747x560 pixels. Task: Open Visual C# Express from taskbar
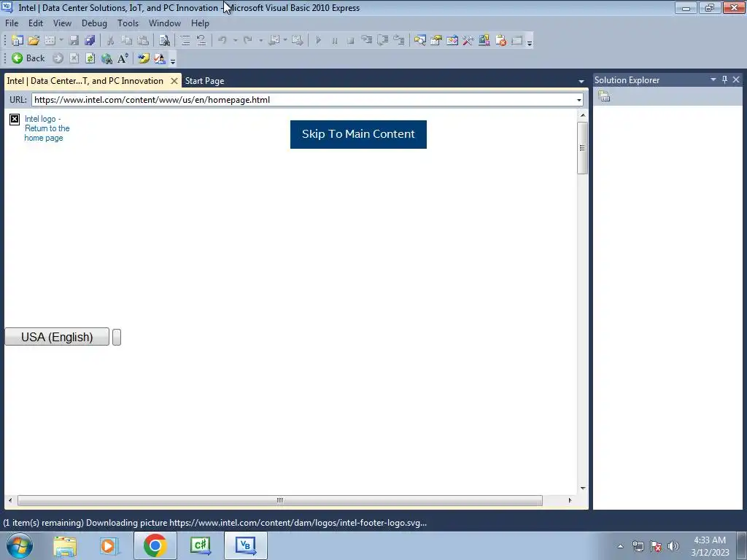200,545
